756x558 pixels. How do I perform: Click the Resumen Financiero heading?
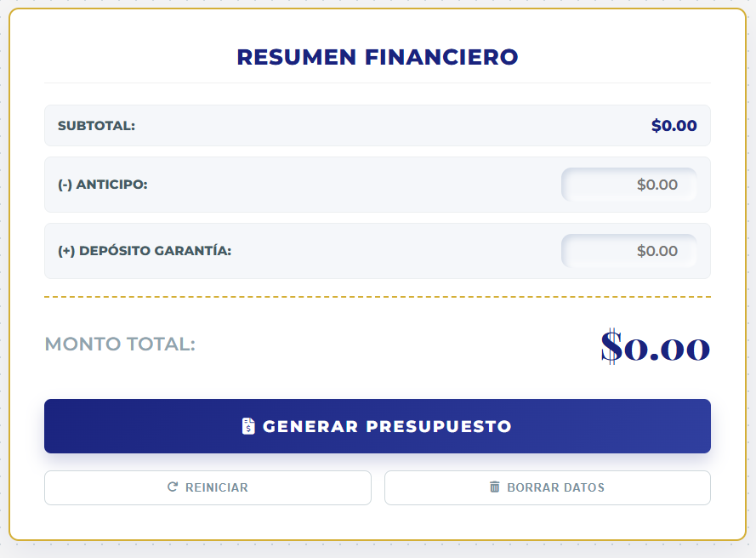(x=378, y=56)
